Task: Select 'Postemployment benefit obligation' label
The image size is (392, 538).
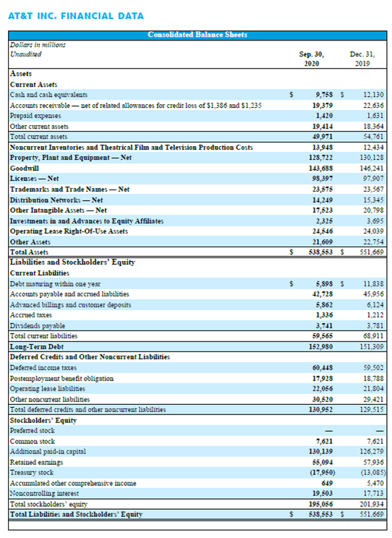Action: click(61, 378)
